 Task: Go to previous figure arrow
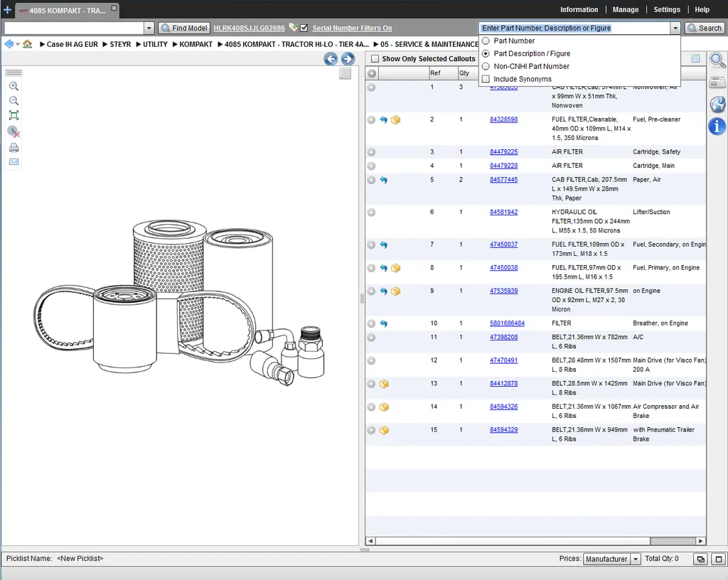(x=331, y=59)
